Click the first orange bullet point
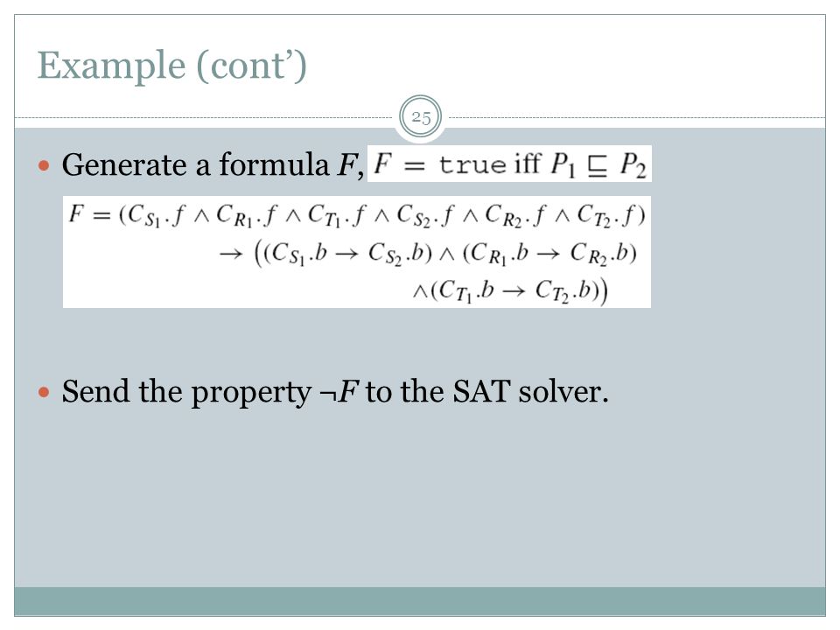The height and width of the screenshot is (630, 840). (x=44, y=165)
